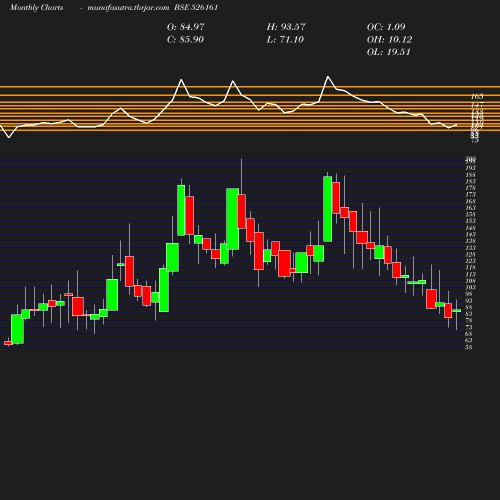The height and width of the screenshot is (500, 500).
Task: Click the 68 price axis label
Action: (x=469, y=334)
